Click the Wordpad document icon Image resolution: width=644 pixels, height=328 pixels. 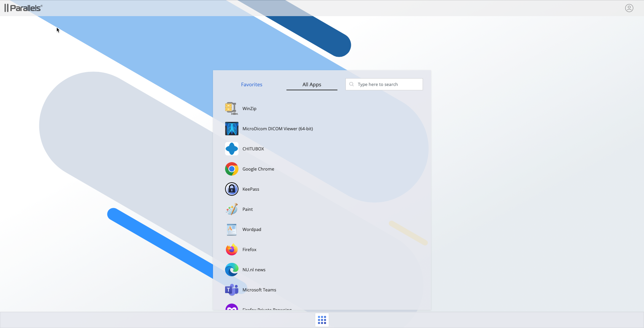tap(231, 229)
